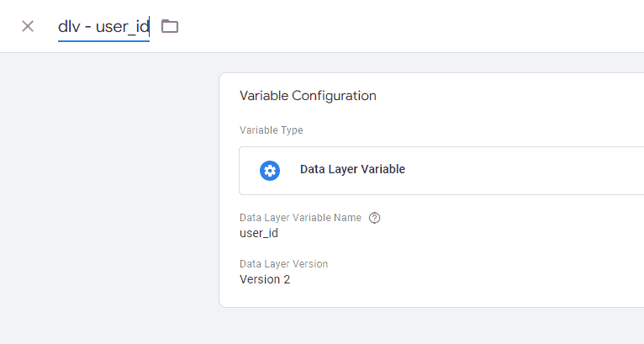Close the variable editor with the X
Viewport: 644px width, 344px height.
coord(28,26)
